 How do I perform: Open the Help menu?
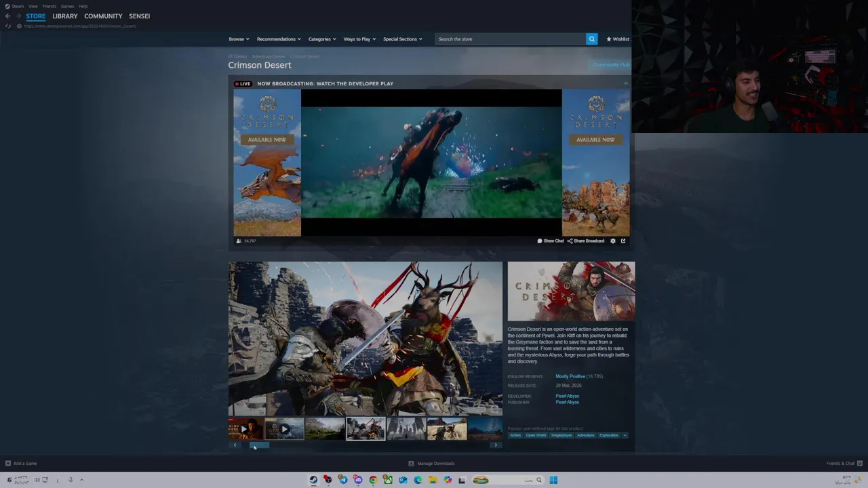click(x=83, y=6)
